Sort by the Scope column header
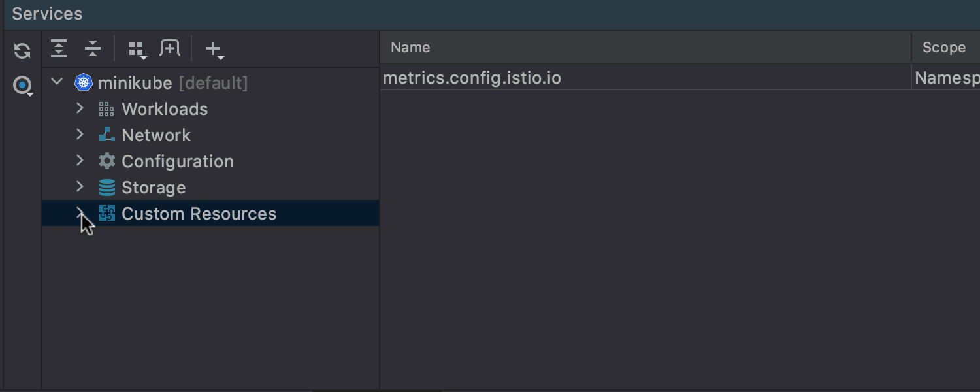 946,48
